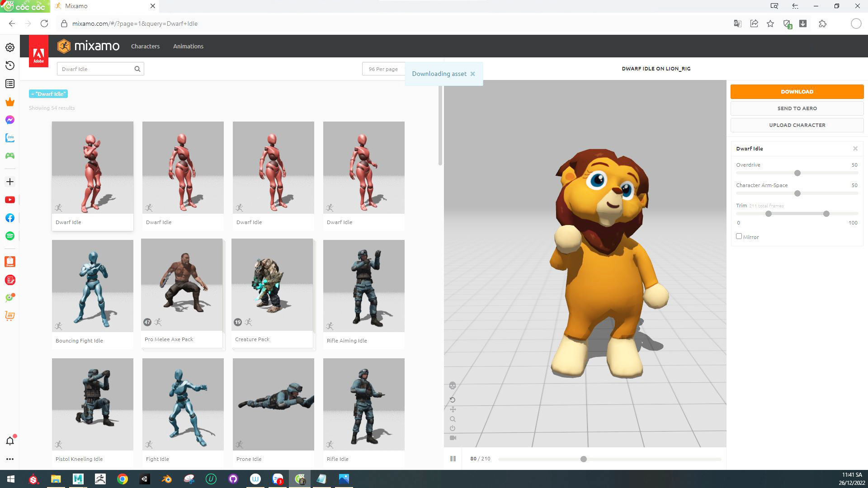
Task: Open Chrome from the taskbar
Action: click(123, 479)
